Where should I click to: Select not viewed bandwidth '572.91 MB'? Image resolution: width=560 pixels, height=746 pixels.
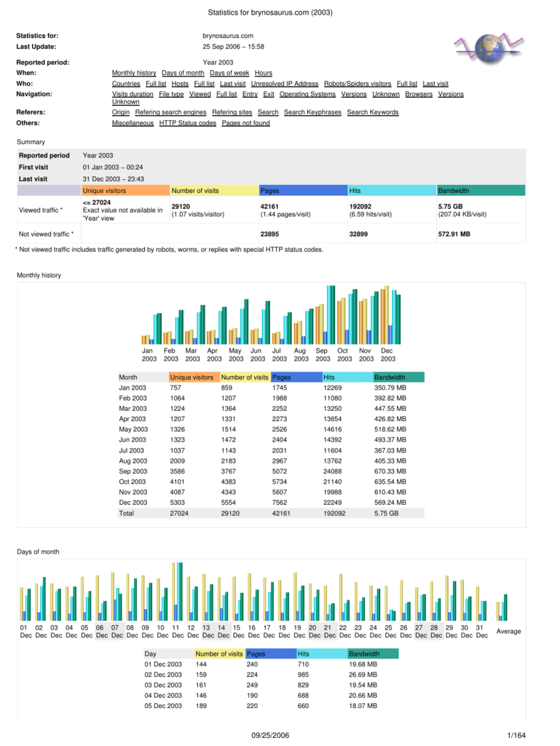(454, 234)
